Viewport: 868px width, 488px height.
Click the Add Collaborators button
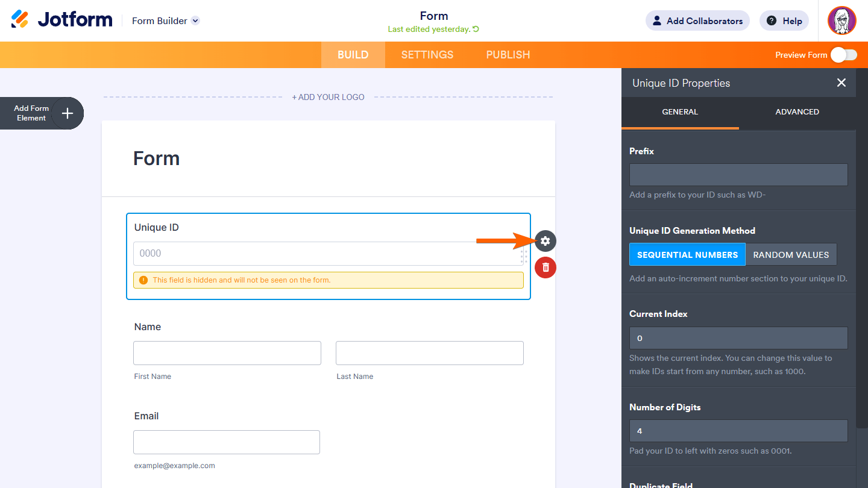pyautogui.click(x=697, y=20)
